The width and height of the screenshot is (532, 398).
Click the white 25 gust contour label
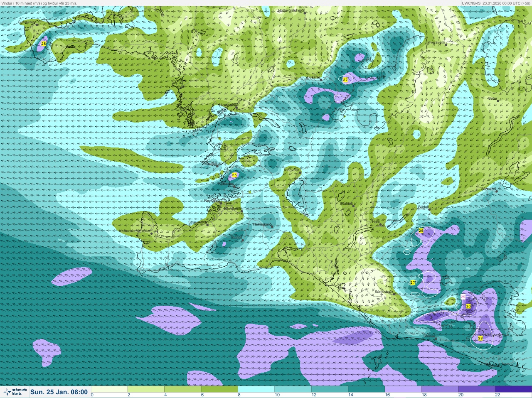463,297
